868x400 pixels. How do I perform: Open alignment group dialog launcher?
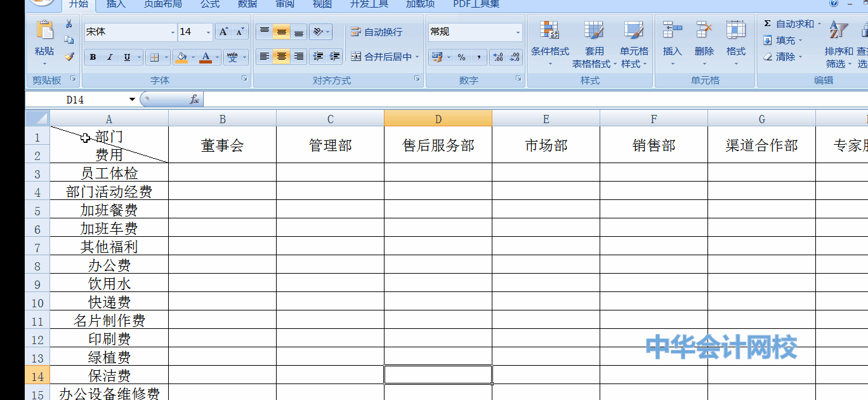click(x=417, y=79)
